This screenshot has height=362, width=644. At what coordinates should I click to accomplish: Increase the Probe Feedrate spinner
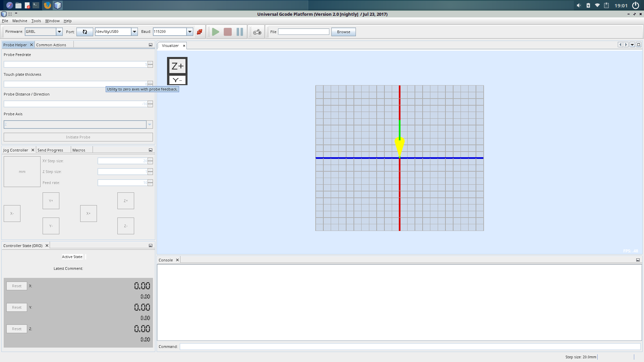click(150, 63)
